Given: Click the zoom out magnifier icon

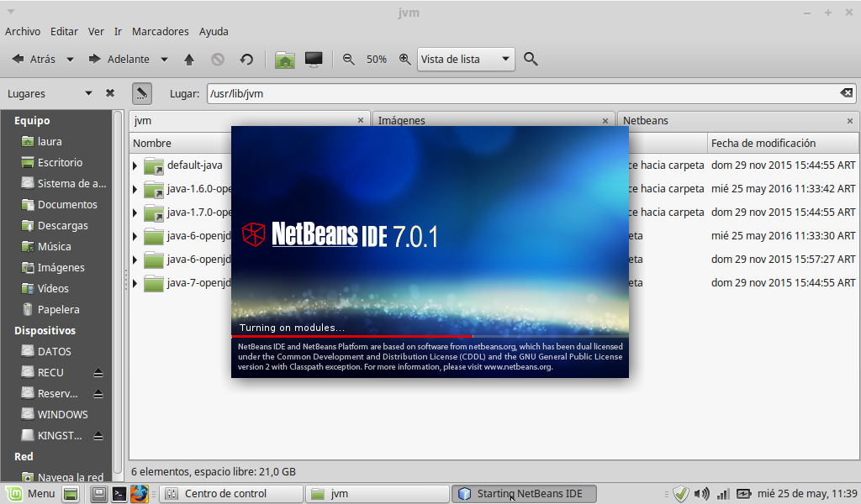Looking at the screenshot, I should click(x=348, y=60).
